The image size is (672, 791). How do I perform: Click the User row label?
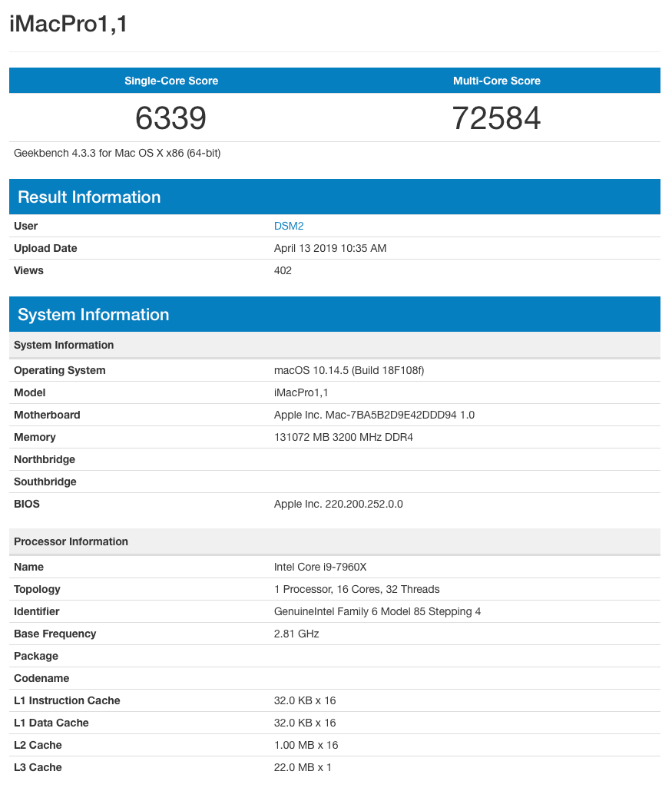click(x=26, y=226)
